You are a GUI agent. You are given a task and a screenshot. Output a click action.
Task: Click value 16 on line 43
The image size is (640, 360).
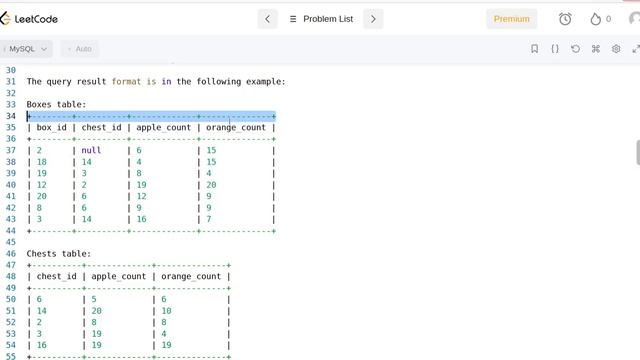tap(141, 219)
